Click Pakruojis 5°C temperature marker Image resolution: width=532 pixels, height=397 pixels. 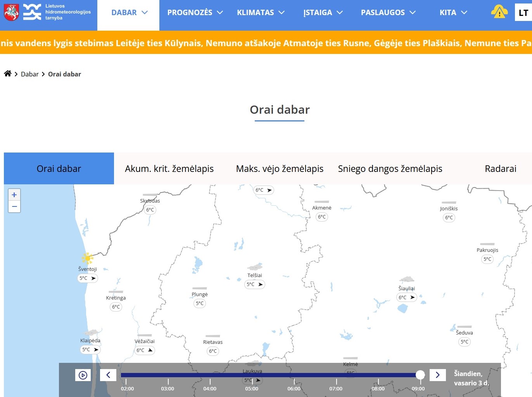click(487, 259)
